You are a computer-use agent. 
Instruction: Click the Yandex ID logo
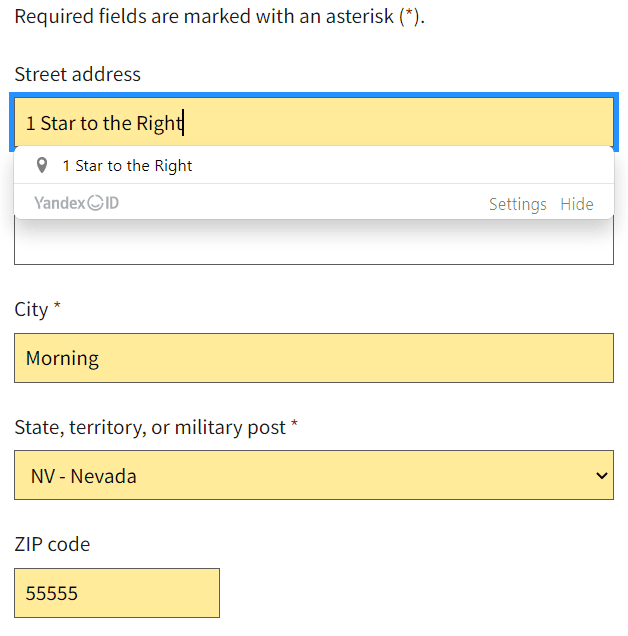click(76, 203)
